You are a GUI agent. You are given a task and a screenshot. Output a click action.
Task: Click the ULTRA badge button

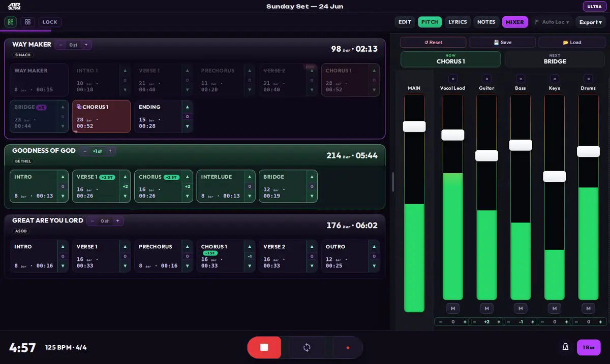[x=594, y=7]
